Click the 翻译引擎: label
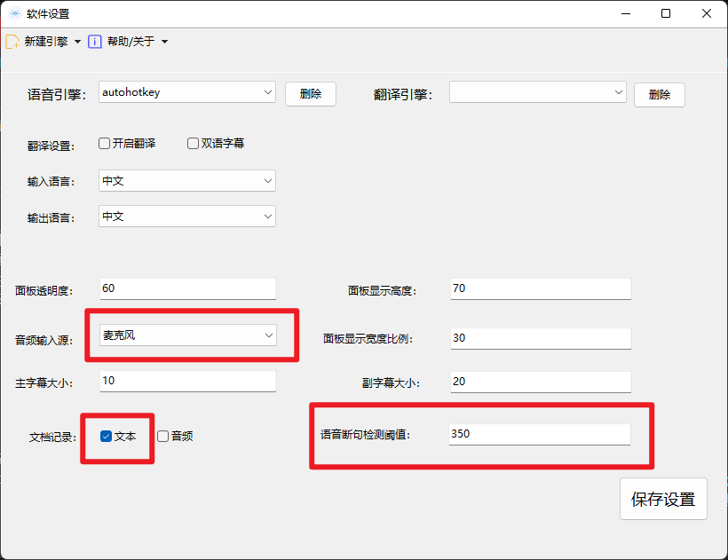Screen dimensions: 728x560 (402, 95)
